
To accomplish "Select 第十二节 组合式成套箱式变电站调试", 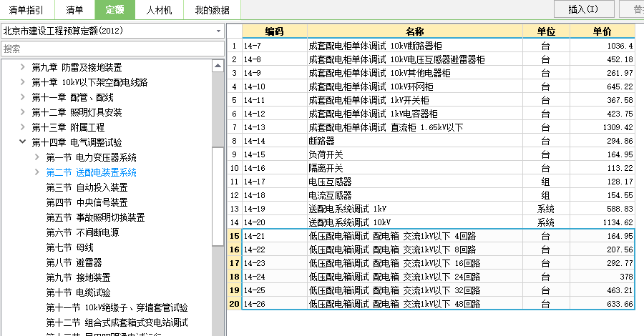I will click(x=117, y=322).
